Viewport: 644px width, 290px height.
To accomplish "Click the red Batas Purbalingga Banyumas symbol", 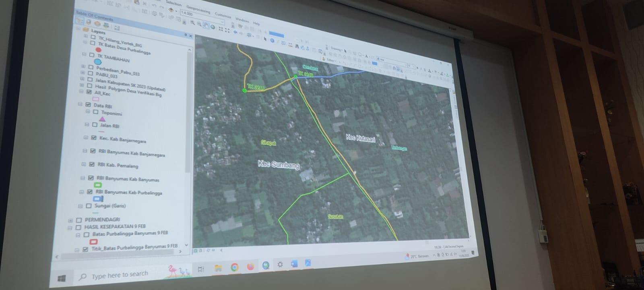I will click(94, 241).
